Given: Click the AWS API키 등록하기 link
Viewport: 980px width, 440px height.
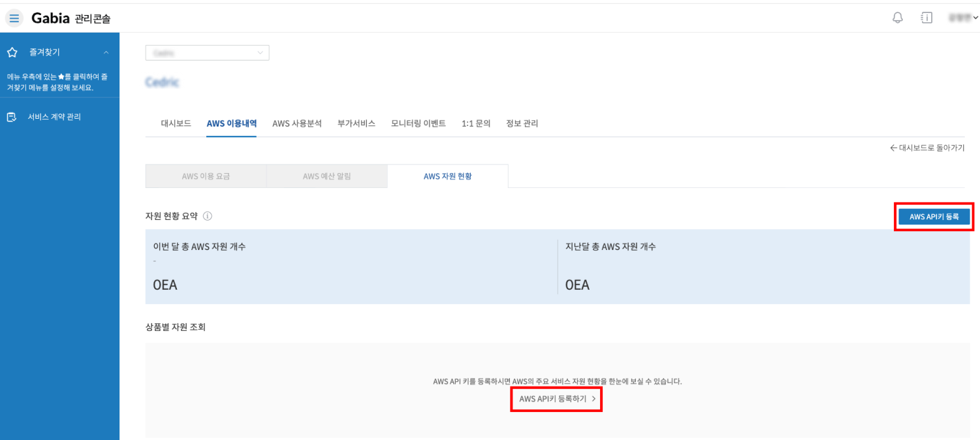Looking at the screenshot, I should click(557, 398).
